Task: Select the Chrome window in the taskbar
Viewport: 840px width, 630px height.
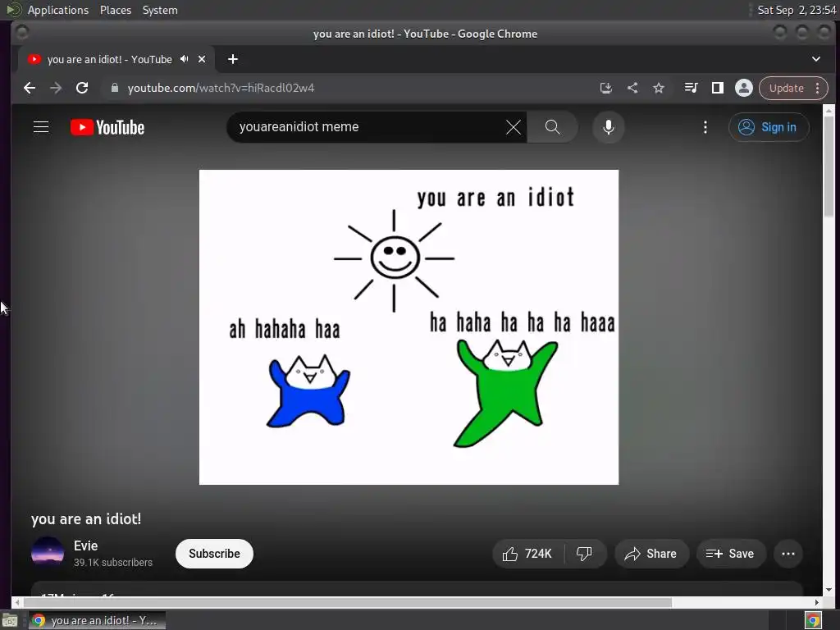Action: (x=97, y=620)
